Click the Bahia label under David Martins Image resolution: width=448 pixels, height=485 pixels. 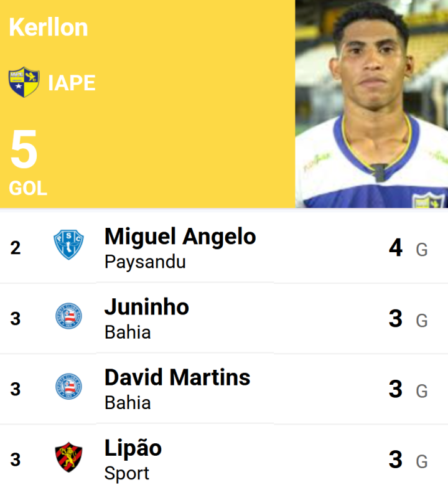[x=128, y=403]
